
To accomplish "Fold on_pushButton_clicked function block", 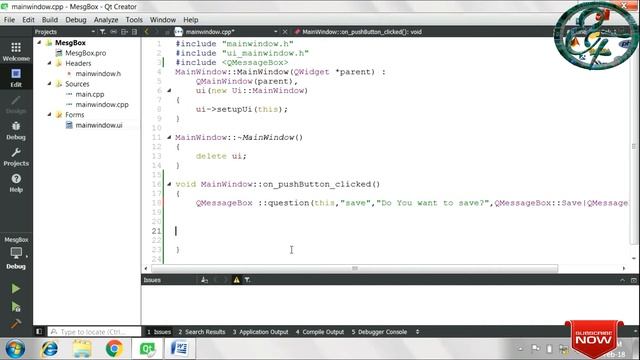I will pos(169,184).
